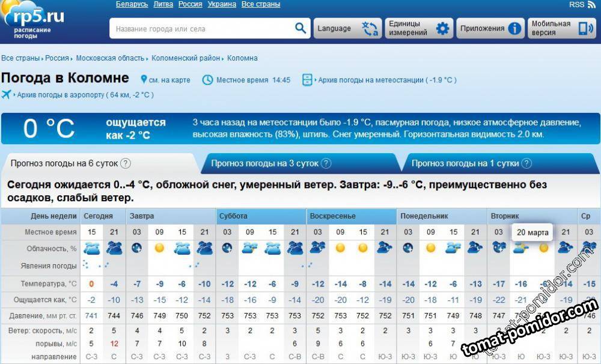Switch to Прогноз погоды на 3 суток tab

pos(264,163)
